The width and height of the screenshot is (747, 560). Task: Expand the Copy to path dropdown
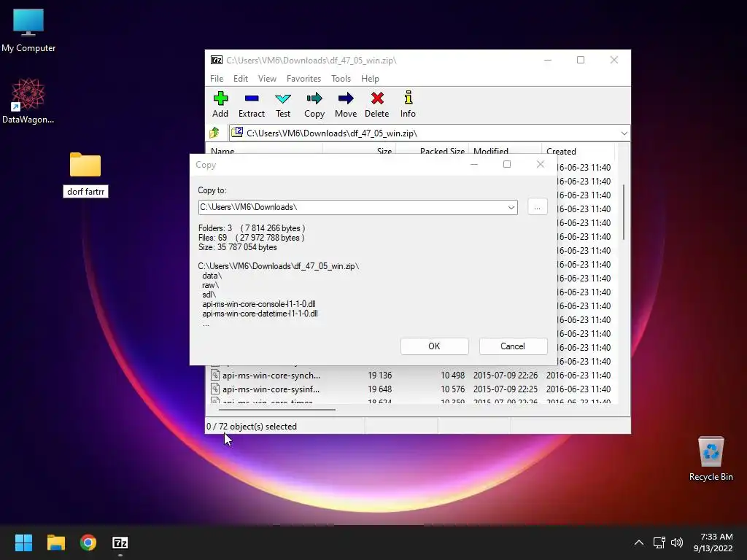click(511, 208)
